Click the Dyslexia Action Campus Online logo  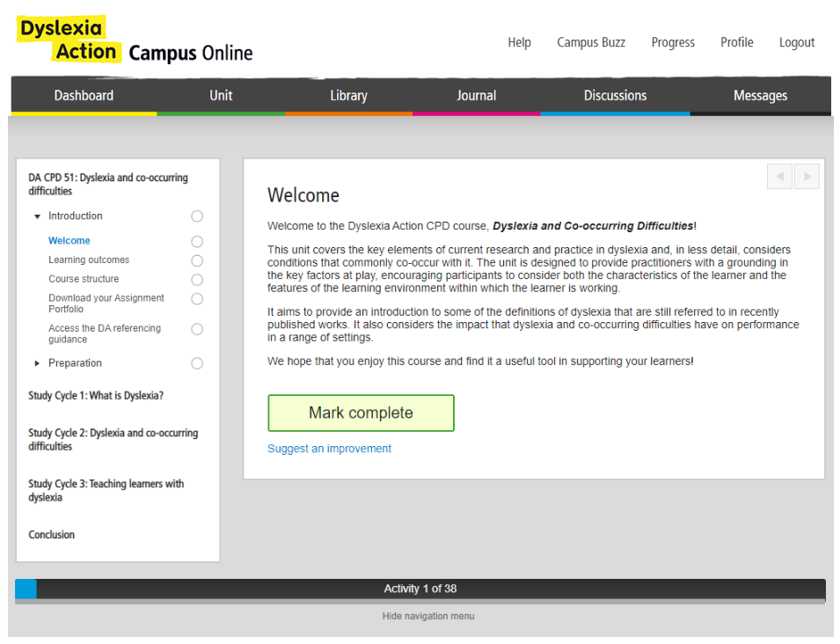[135, 40]
